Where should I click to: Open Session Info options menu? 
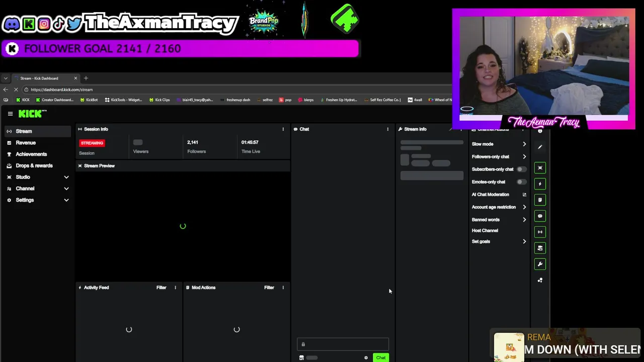pyautogui.click(x=283, y=129)
